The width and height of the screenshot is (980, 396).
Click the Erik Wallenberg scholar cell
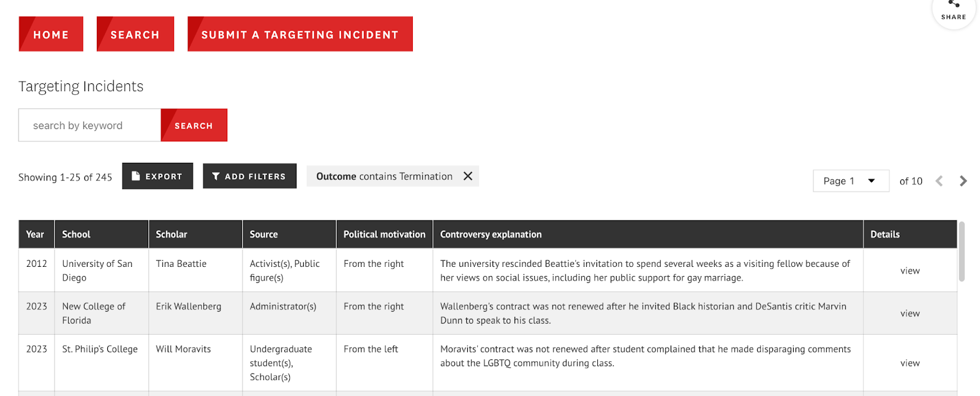[x=195, y=313]
